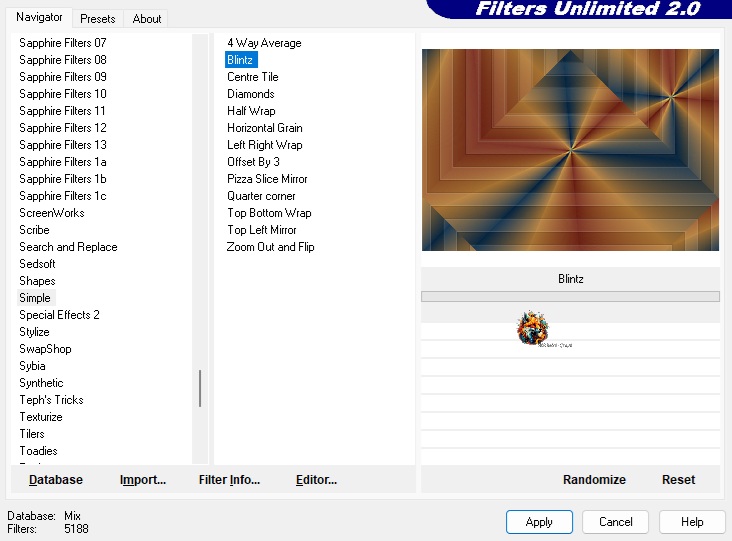Select Sapphire Filters 11 category

coord(62,111)
